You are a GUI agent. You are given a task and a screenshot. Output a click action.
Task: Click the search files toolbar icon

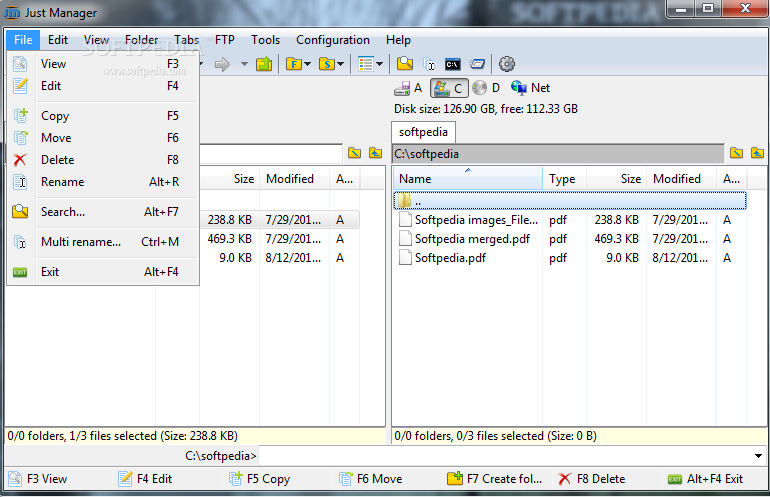point(405,64)
